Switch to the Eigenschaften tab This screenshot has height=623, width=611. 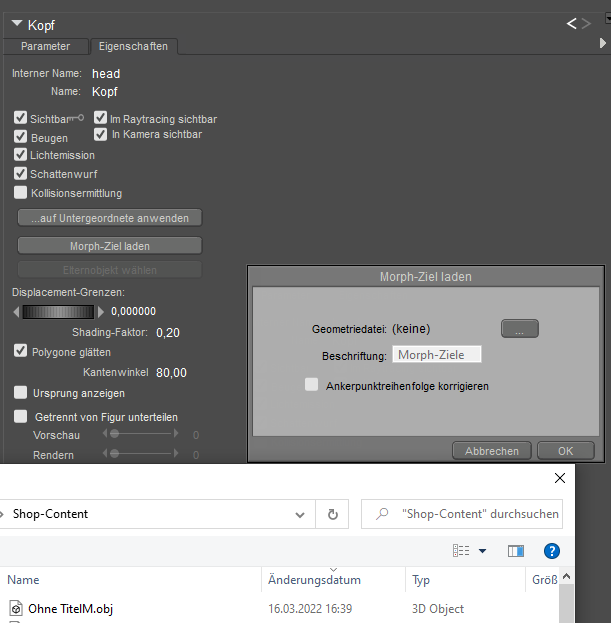[x=133, y=46]
